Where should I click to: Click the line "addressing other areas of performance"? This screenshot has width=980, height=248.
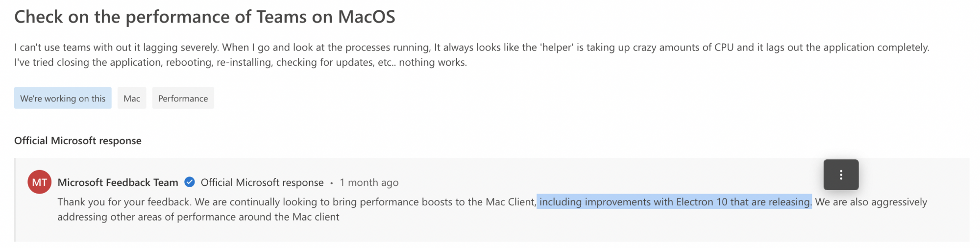click(x=198, y=217)
